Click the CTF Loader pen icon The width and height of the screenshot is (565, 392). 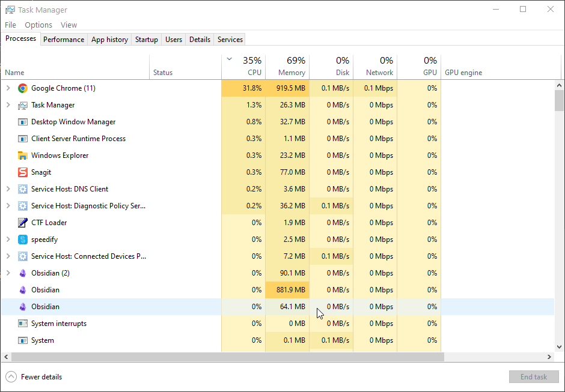pos(23,223)
